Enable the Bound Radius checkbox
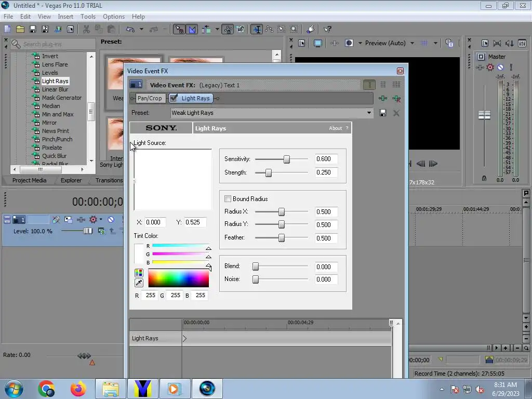Viewport: 532px width, 399px height. (228, 199)
